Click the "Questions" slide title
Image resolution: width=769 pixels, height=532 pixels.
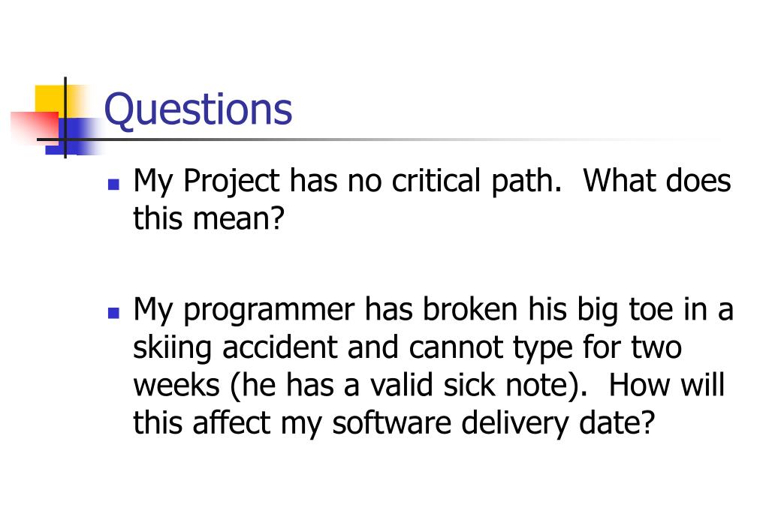pos(198,110)
